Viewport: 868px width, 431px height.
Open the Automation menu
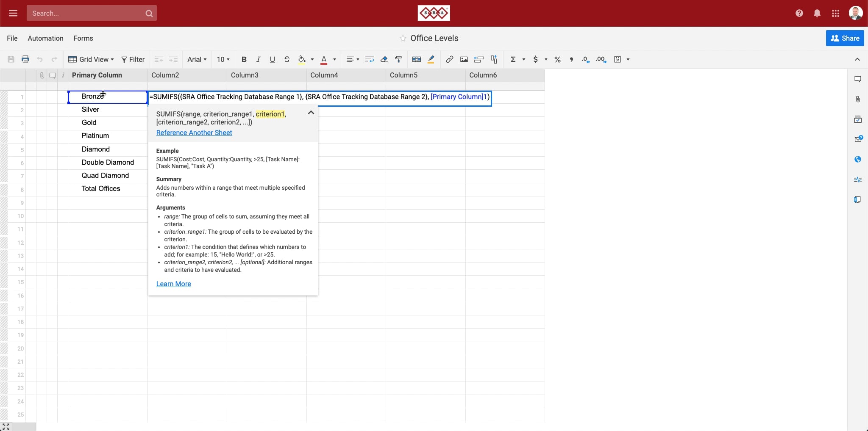pyautogui.click(x=45, y=38)
